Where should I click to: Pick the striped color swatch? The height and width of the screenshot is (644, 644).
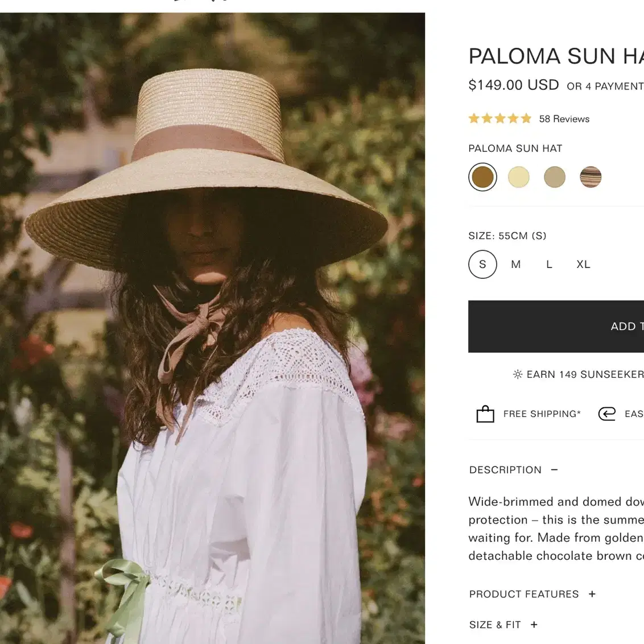click(591, 177)
